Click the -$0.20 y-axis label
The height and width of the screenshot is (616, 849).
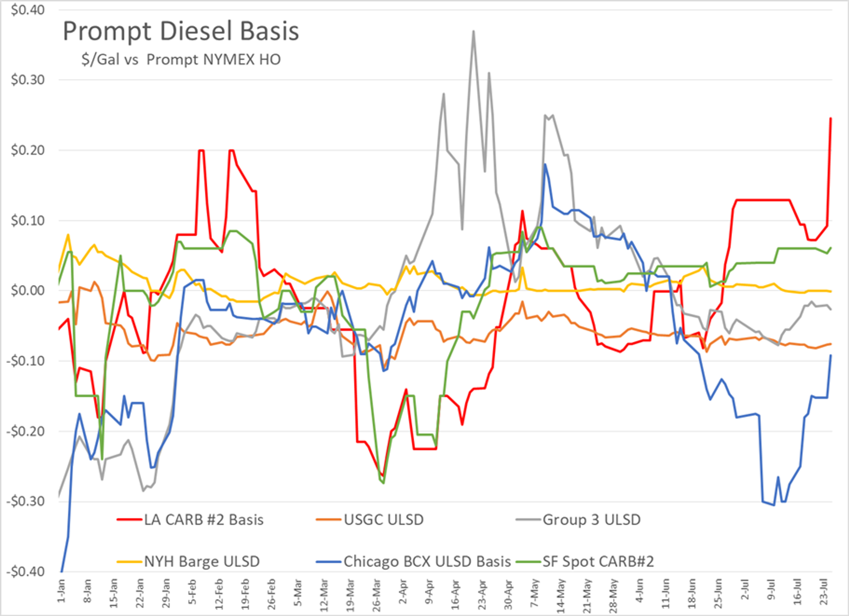[x=25, y=431]
